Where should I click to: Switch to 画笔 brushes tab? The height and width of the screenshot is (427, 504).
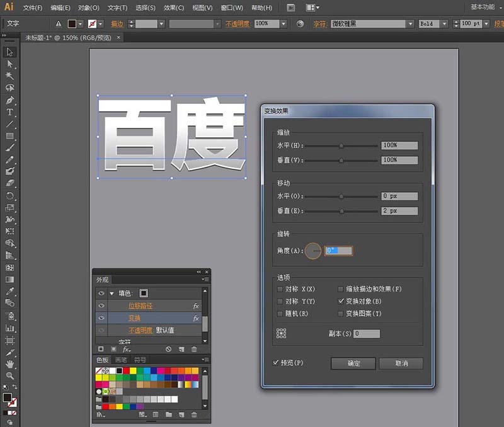click(x=121, y=360)
